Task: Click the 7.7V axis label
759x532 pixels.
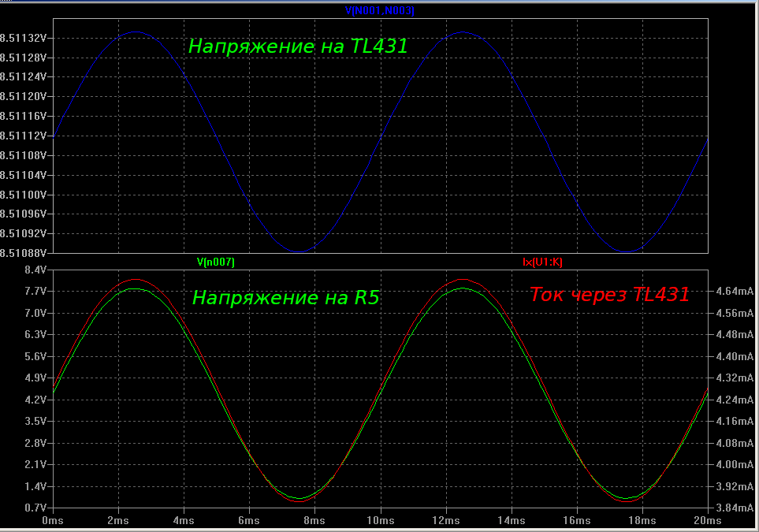Action: pos(35,291)
